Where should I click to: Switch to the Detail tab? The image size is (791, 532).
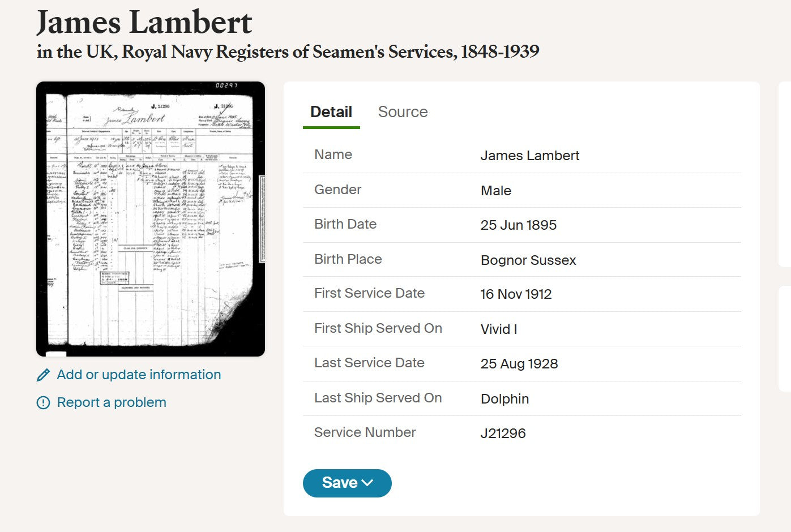pyautogui.click(x=331, y=112)
